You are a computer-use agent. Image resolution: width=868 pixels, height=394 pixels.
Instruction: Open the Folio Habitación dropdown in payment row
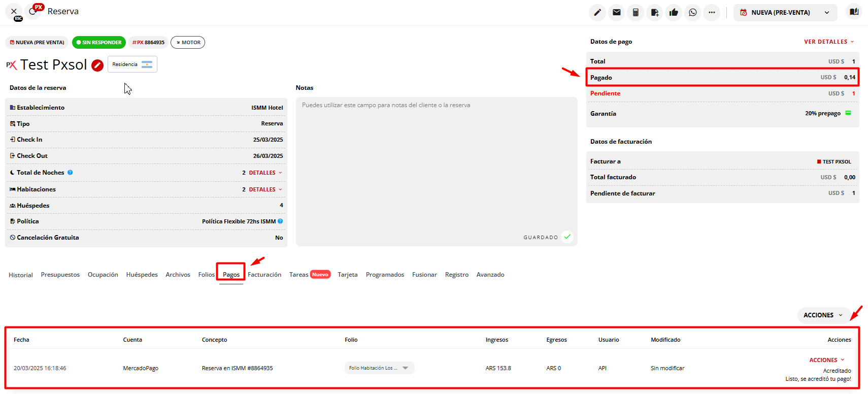379,368
